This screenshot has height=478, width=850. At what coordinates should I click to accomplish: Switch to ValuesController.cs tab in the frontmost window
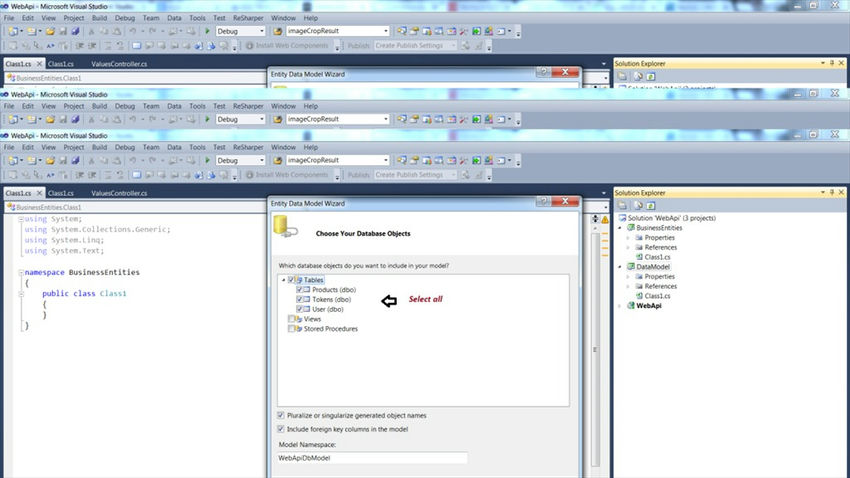(x=119, y=193)
